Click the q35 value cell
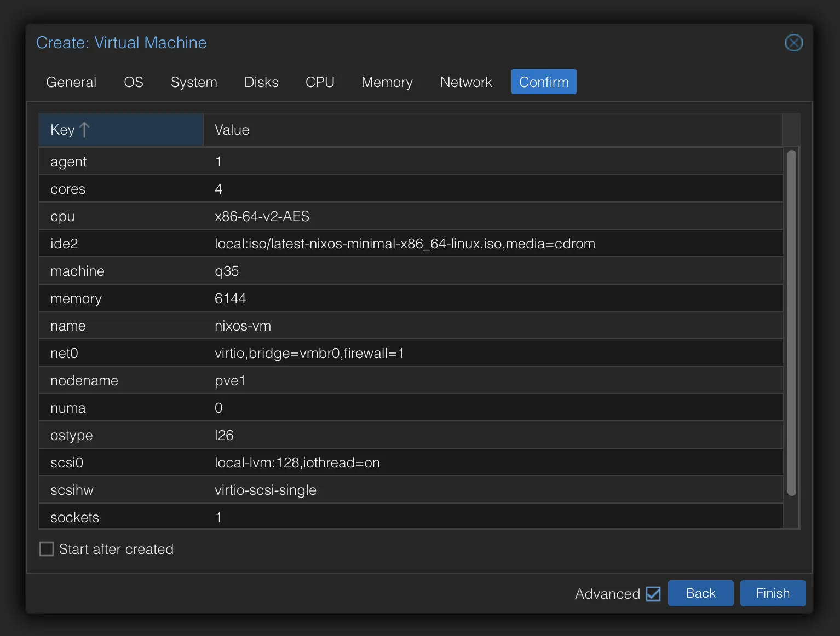Image resolution: width=840 pixels, height=636 pixels. click(x=493, y=271)
